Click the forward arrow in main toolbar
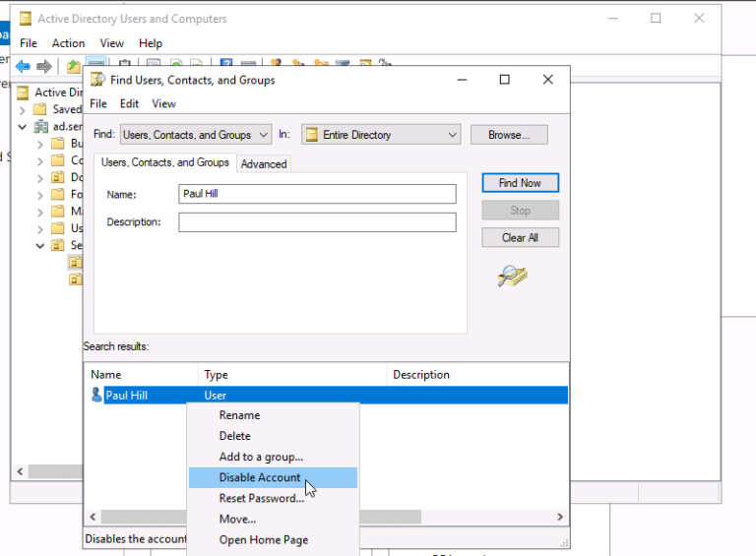The height and width of the screenshot is (556, 756). pyautogui.click(x=44, y=67)
